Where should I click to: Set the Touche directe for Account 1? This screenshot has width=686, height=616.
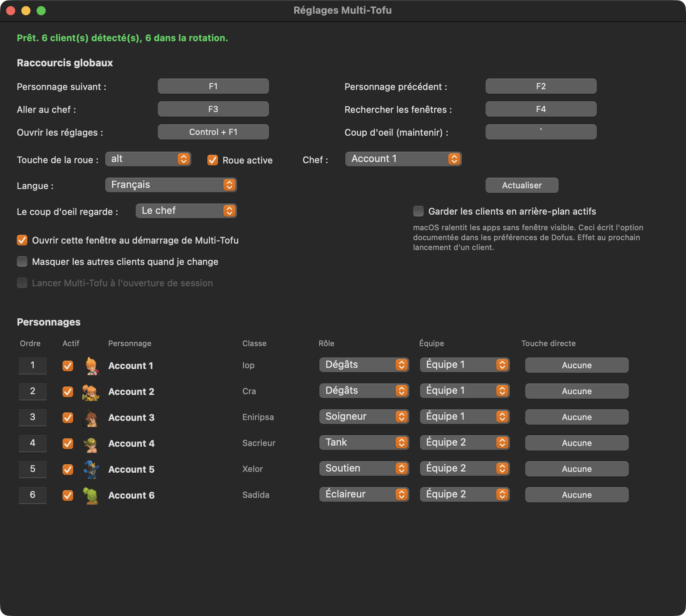577,365
